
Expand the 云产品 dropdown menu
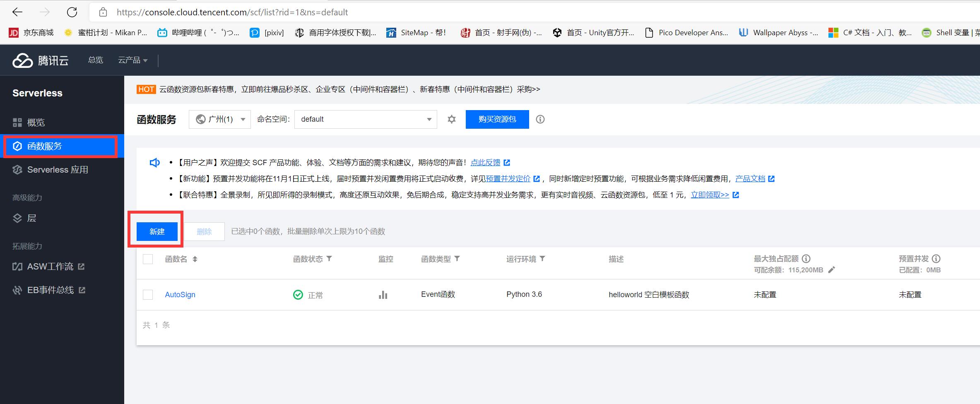click(133, 60)
